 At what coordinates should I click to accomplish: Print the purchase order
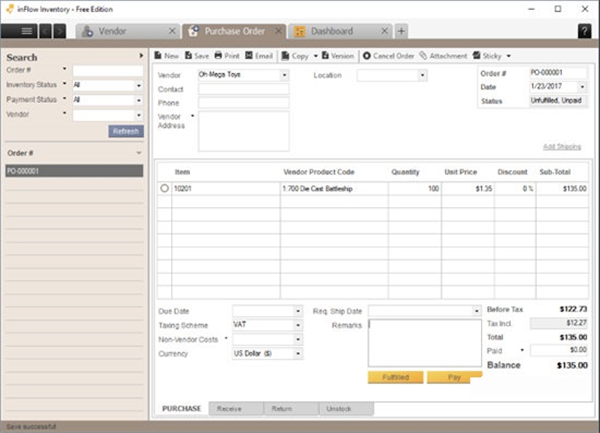click(x=227, y=56)
